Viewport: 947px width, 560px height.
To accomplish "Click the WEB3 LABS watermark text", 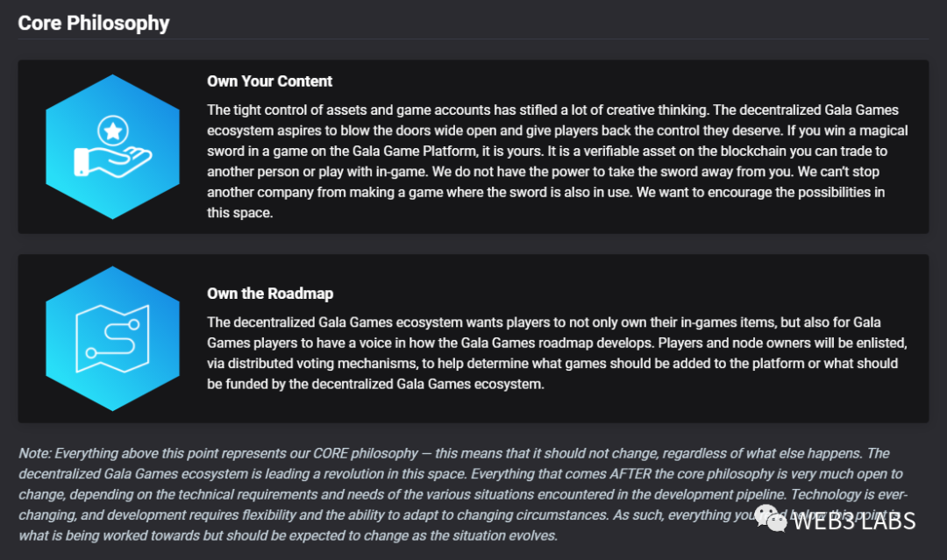I will click(x=854, y=521).
